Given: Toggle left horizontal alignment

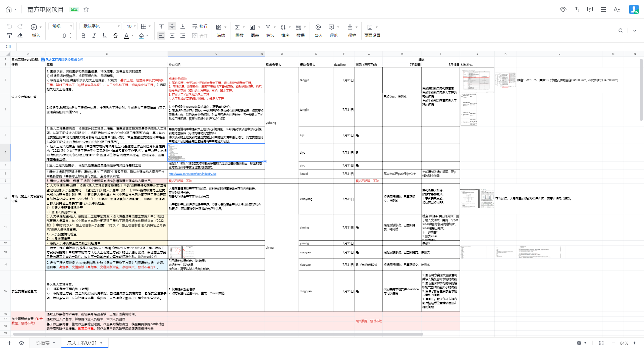Looking at the screenshot, I should click(161, 36).
